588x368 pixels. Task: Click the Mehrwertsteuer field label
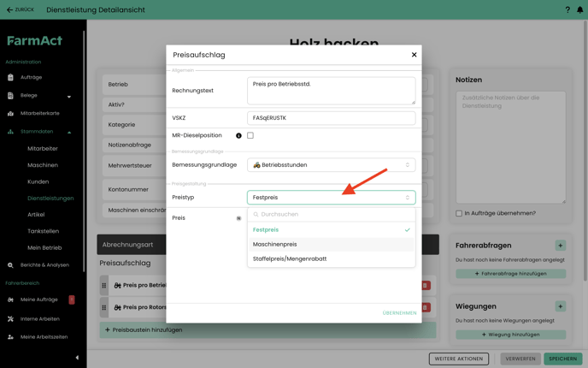click(130, 166)
